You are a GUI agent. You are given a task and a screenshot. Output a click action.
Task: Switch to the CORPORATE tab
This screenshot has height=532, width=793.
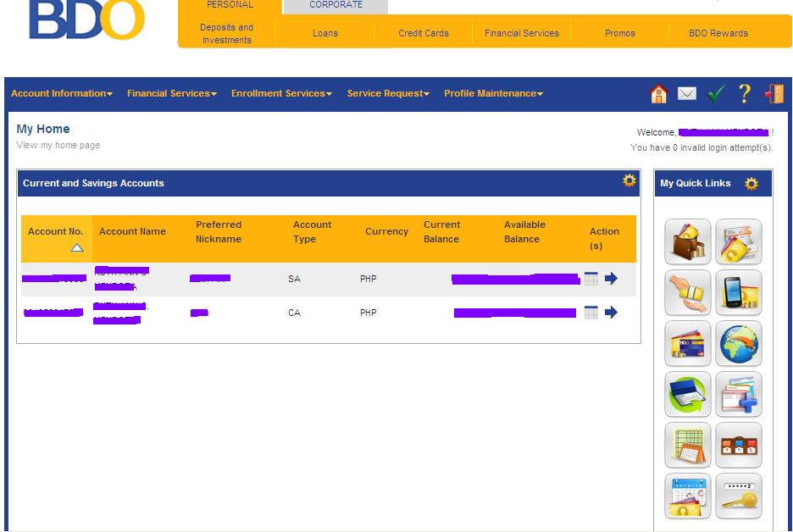[x=335, y=6]
